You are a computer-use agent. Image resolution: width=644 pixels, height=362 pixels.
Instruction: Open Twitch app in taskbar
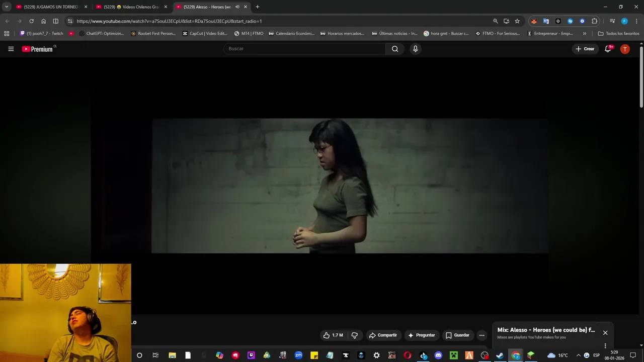251,355
